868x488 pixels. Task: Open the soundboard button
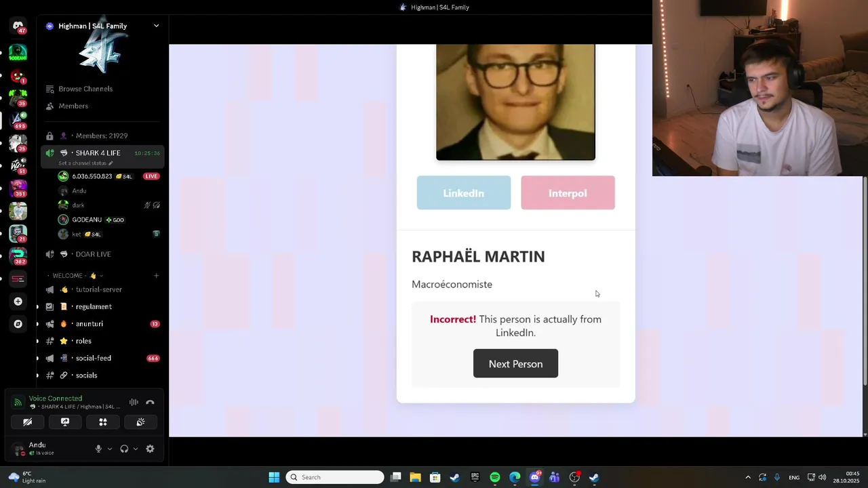[x=140, y=422]
